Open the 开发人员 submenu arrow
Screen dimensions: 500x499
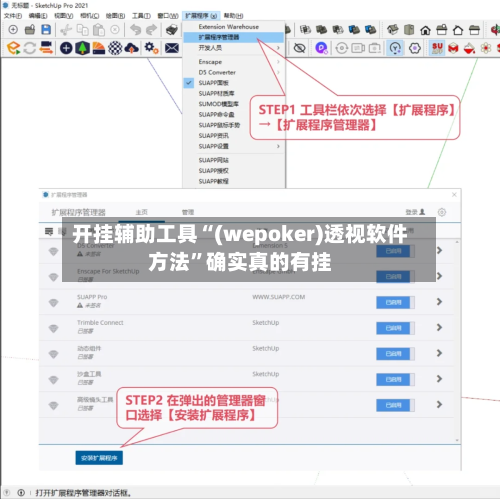[x=278, y=48]
